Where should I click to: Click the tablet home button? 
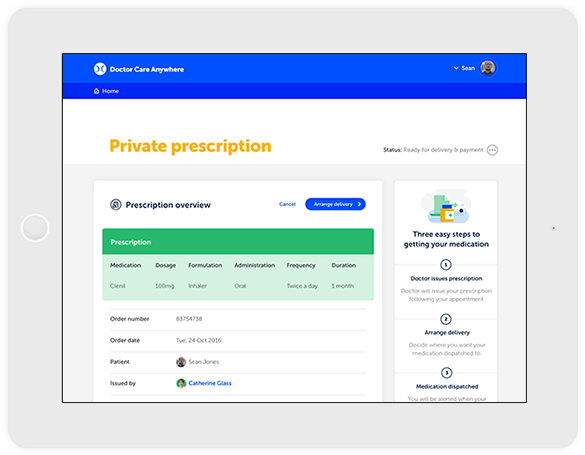coord(35,228)
